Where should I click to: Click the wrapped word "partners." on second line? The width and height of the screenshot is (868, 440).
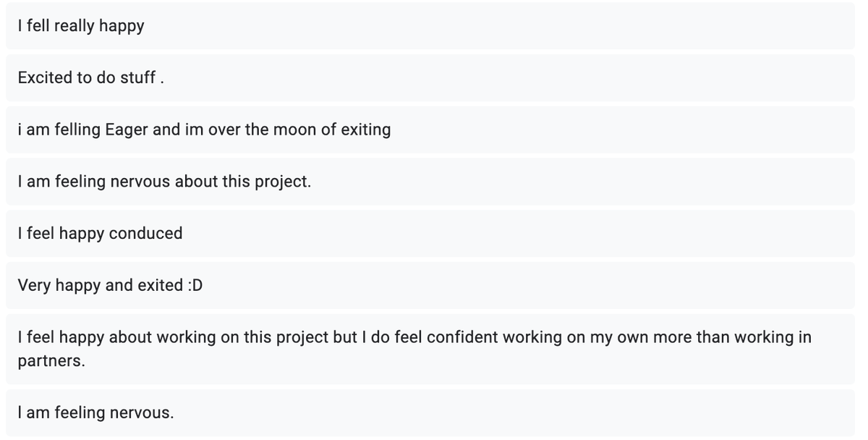pos(51,361)
